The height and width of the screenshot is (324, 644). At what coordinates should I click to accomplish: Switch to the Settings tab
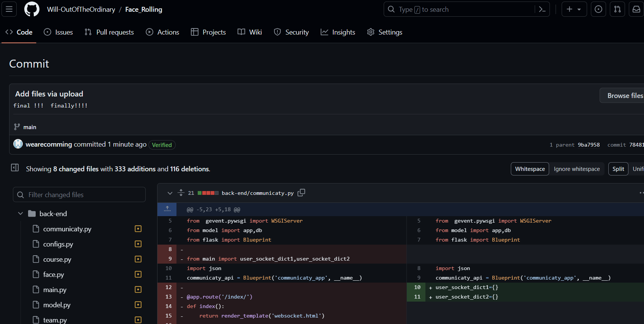[385, 32]
